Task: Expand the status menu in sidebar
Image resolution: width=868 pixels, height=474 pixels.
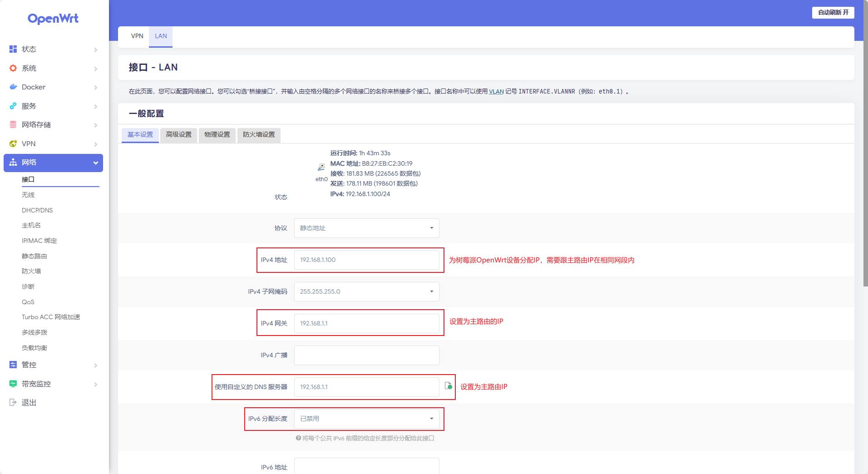Action: [x=53, y=49]
